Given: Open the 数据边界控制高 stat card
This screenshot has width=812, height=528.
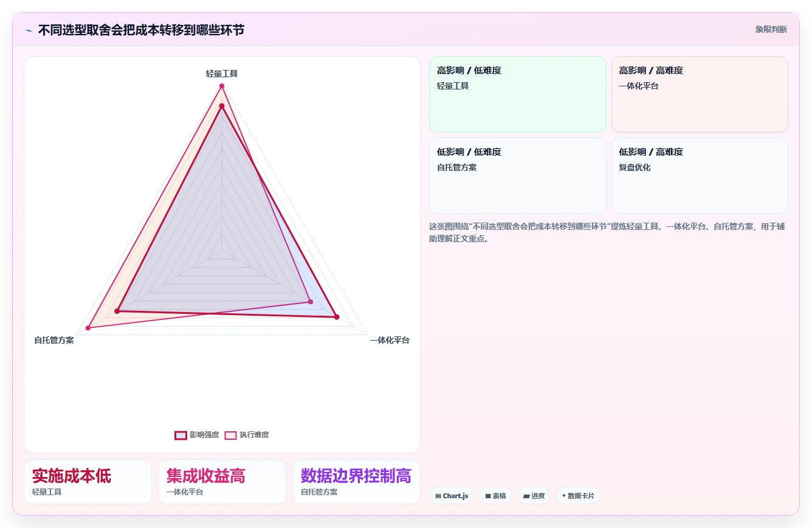Looking at the screenshot, I should point(356,482).
